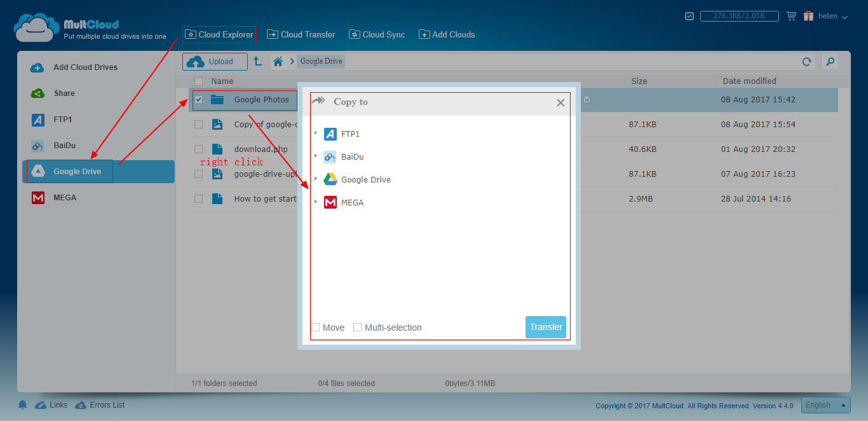Expand the FTP1 tree node
This screenshot has width=868, height=421.
click(x=316, y=133)
